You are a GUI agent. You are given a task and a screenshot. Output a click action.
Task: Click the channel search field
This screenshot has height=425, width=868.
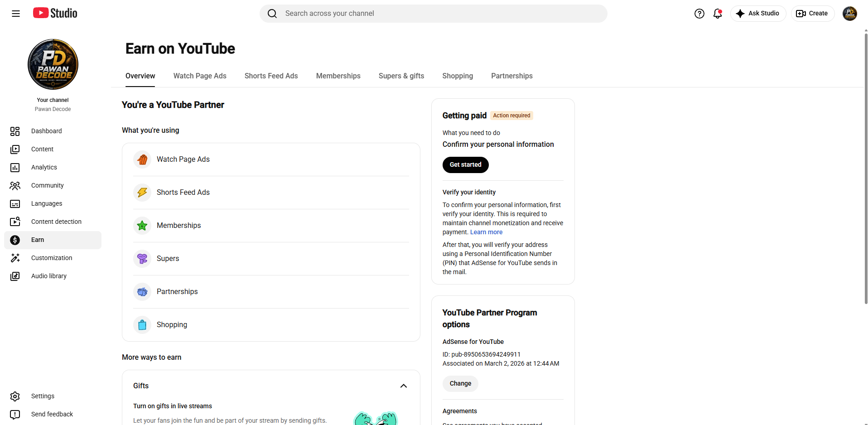click(x=434, y=14)
